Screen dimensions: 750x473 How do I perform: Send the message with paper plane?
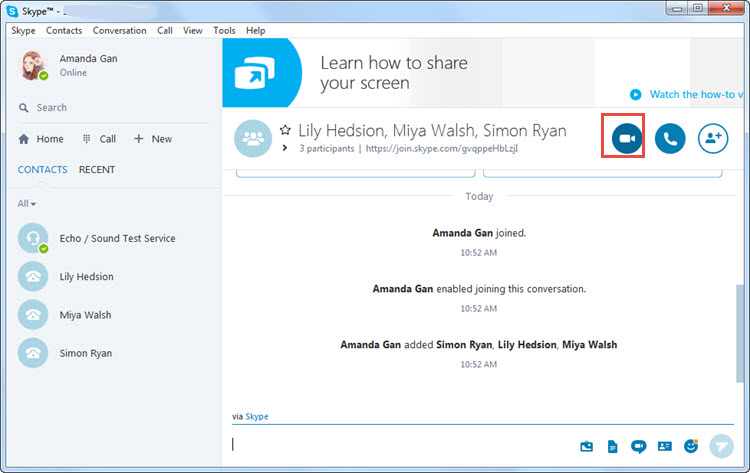point(721,446)
